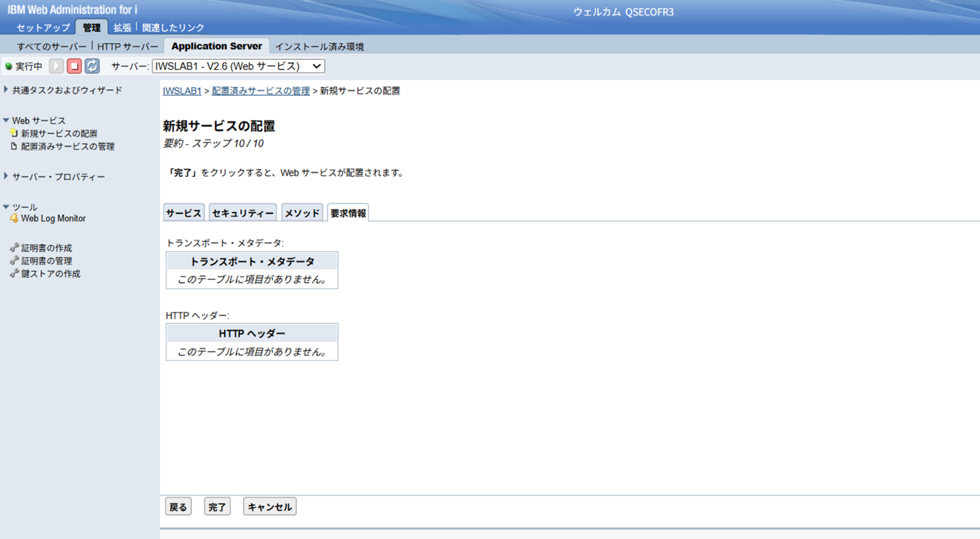Click the start server play icon

tap(56, 66)
